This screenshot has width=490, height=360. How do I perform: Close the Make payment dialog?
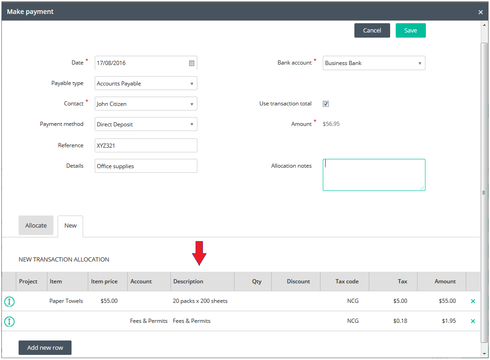coord(480,12)
